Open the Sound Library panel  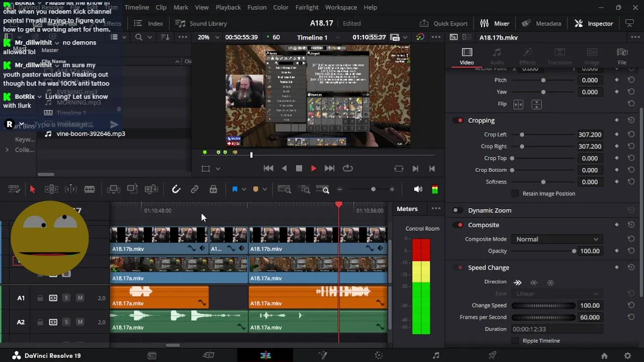(201, 24)
